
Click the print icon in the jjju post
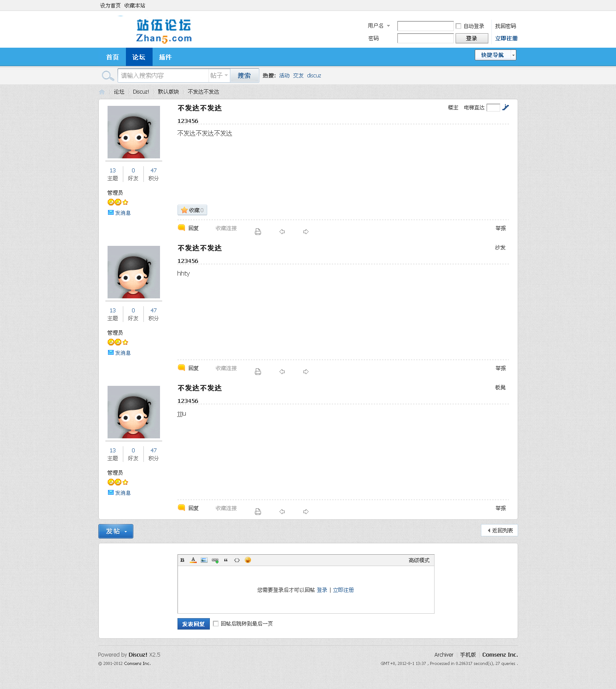[x=258, y=512]
